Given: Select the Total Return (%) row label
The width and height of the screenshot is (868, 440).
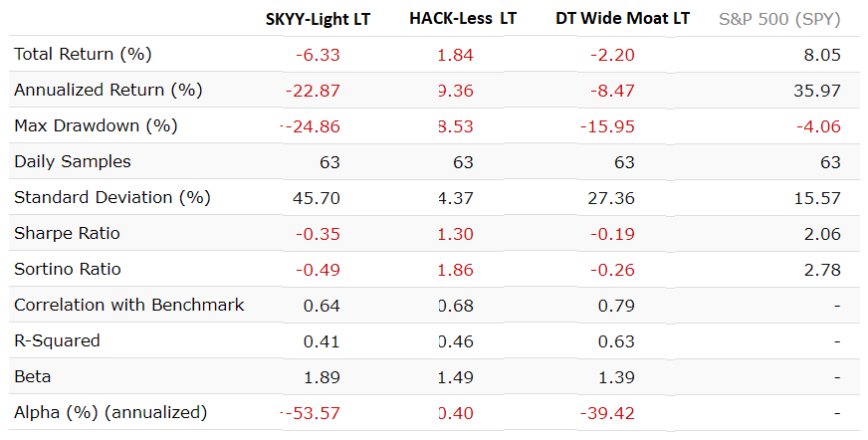Looking at the screenshot, I should click(83, 54).
